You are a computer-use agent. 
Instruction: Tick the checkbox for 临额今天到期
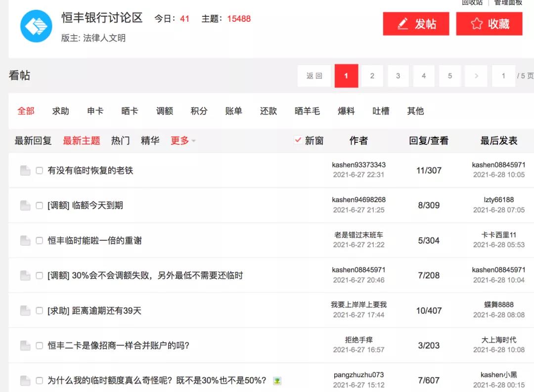pyautogui.click(x=40, y=205)
